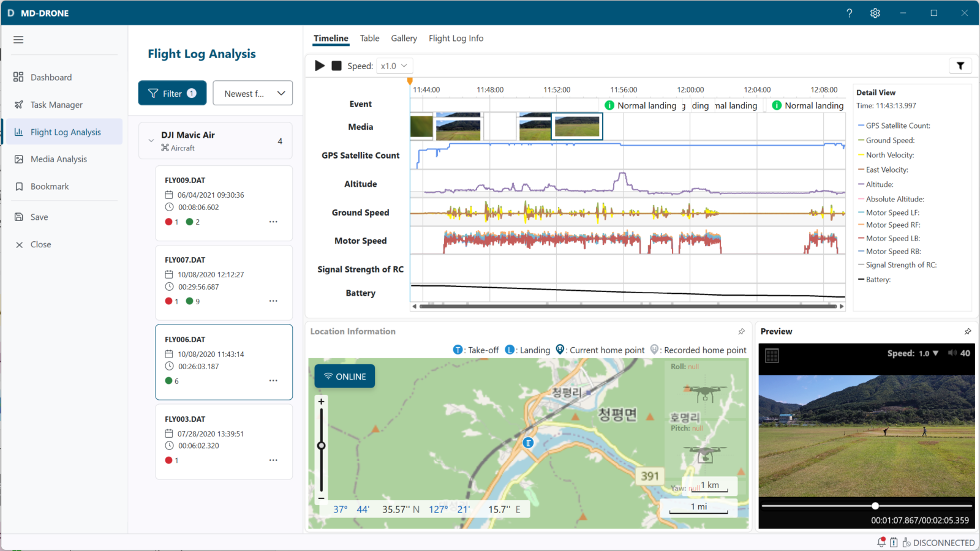
Task: Click the help question mark icon
Action: pos(849,13)
